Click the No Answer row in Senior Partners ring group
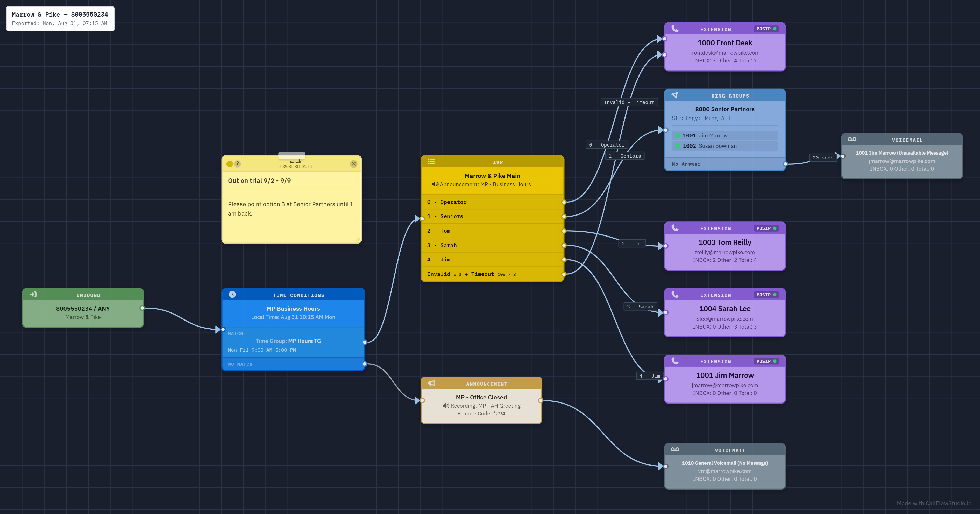 pyautogui.click(x=725, y=164)
